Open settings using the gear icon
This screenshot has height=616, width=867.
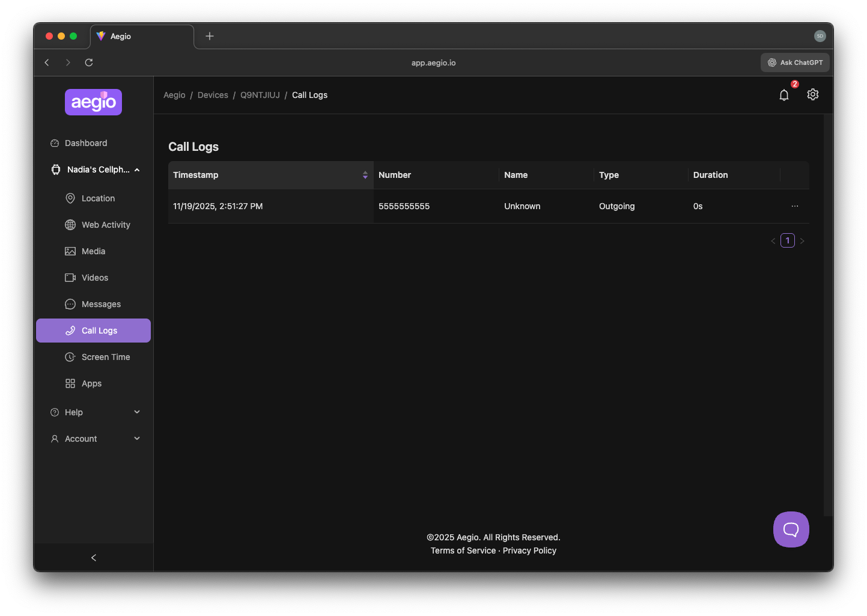point(812,94)
